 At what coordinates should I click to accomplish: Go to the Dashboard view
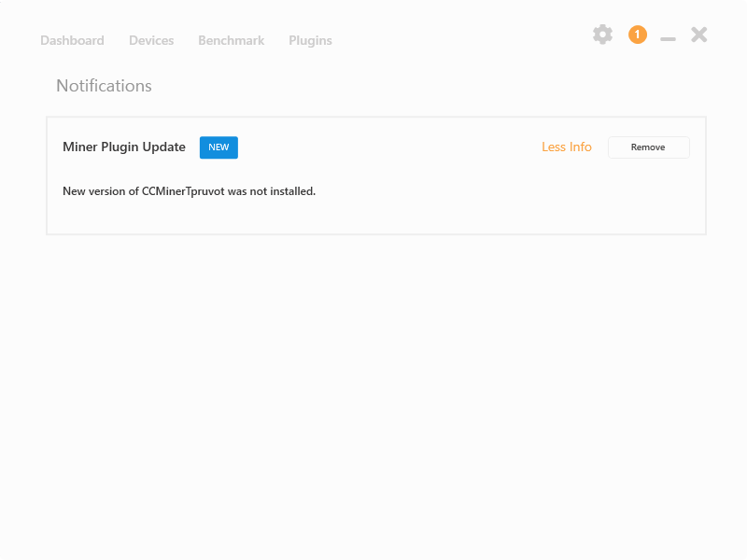(x=72, y=40)
